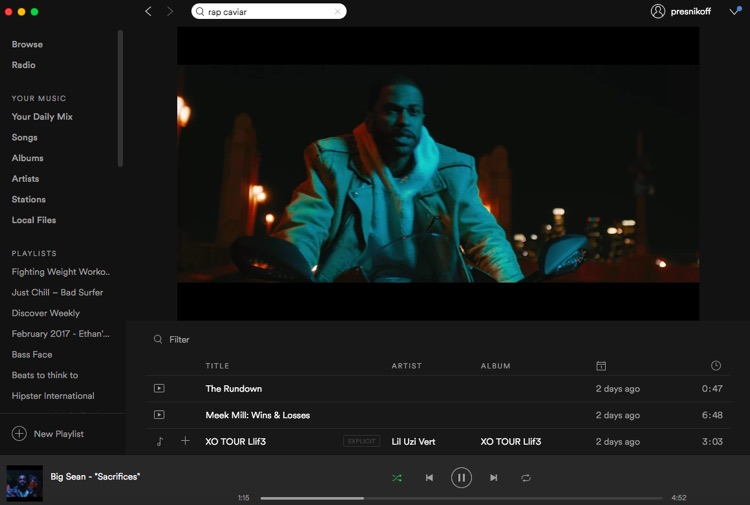The height and width of the screenshot is (505, 750).
Task: Click the sidebar vertical scrollbar
Action: [x=121, y=99]
